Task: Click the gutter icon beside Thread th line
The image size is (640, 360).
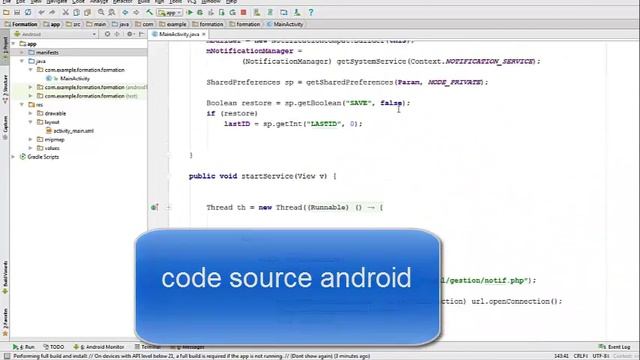Action: (154, 207)
